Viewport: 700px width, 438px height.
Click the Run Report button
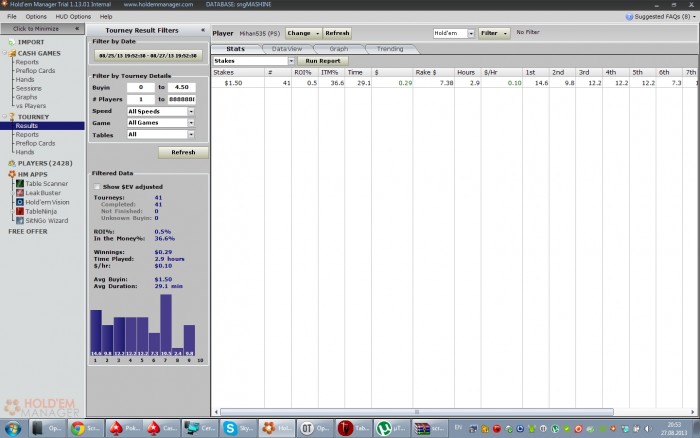click(323, 61)
